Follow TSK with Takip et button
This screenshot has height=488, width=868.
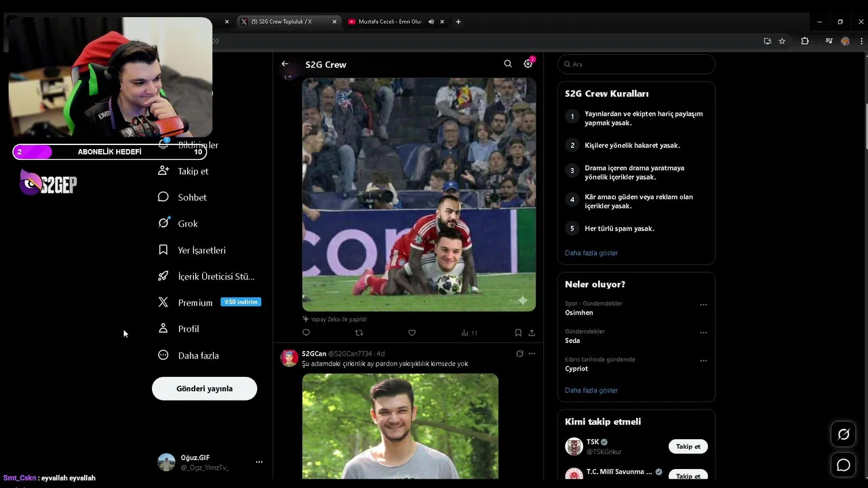point(688,446)
